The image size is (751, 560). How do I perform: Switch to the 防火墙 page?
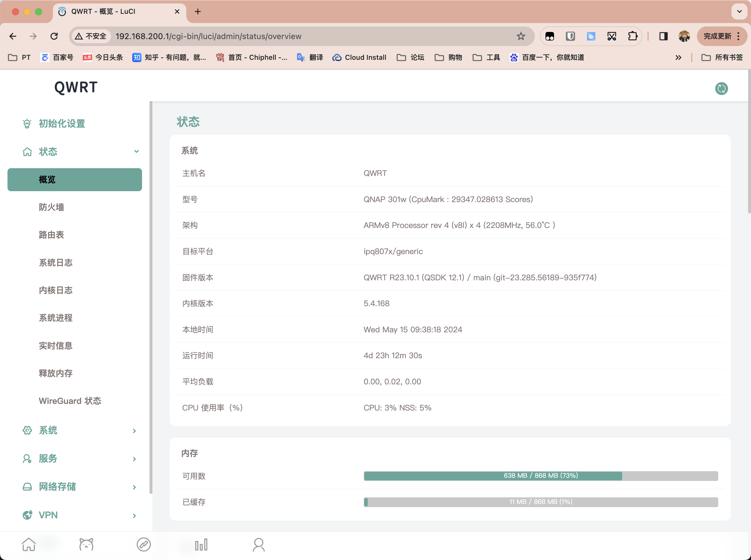(x=51, y=207)
